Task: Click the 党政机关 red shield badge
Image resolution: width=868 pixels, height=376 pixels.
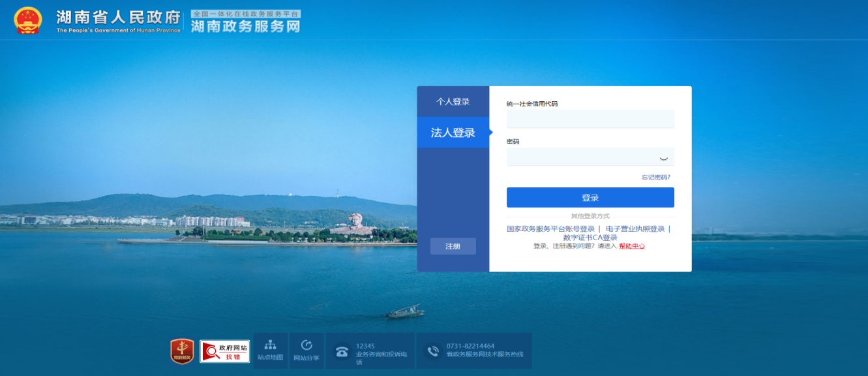Action: point(182,351)
